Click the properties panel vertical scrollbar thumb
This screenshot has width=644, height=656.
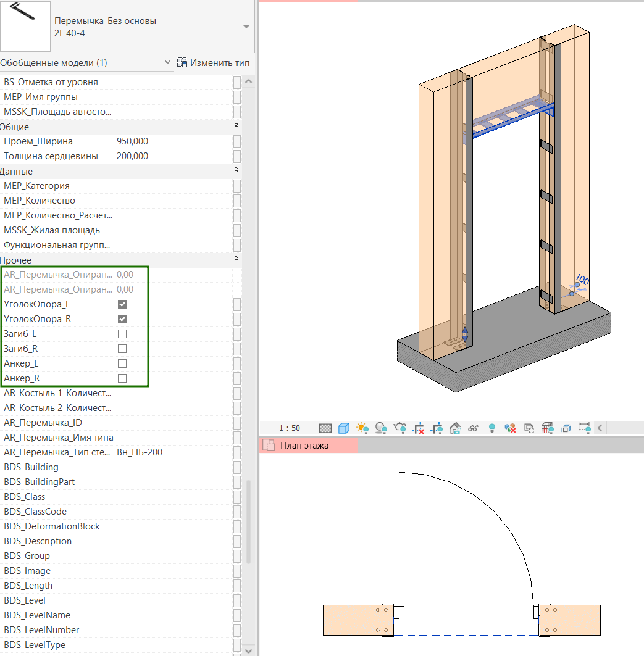coord(249,521)
